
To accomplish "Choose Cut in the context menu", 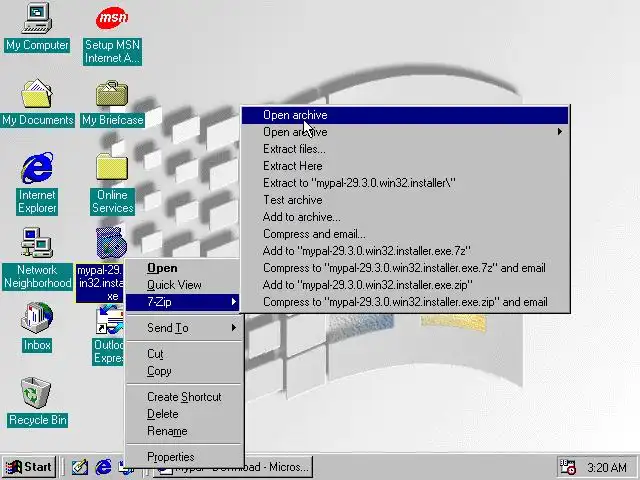I will [183, 354].
